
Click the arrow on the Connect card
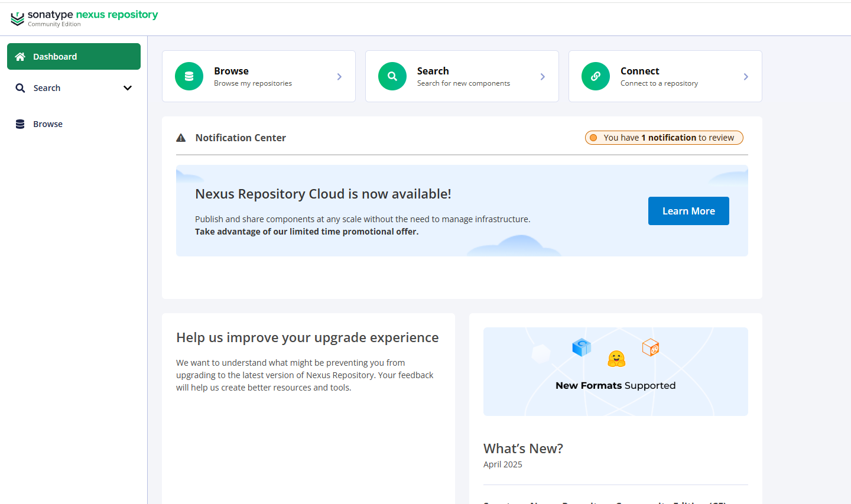[746, 77]
